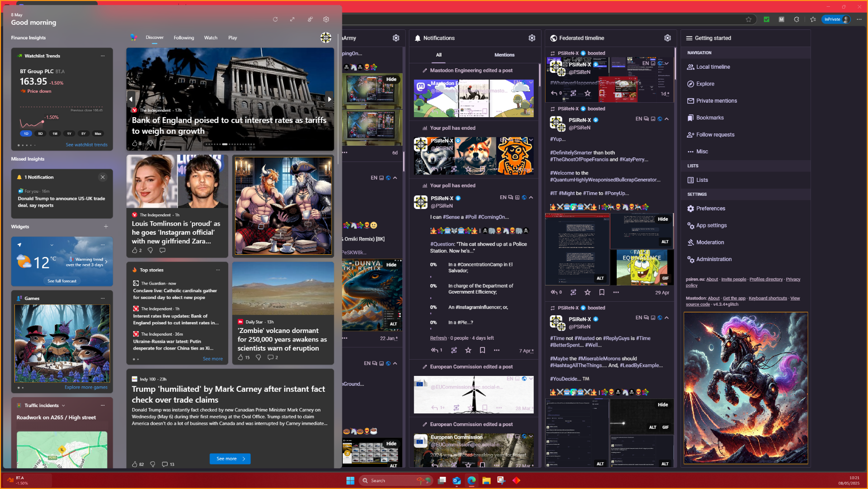
Task: Open Watchlist Trends more options menu
Action: (x=103, y=56)
